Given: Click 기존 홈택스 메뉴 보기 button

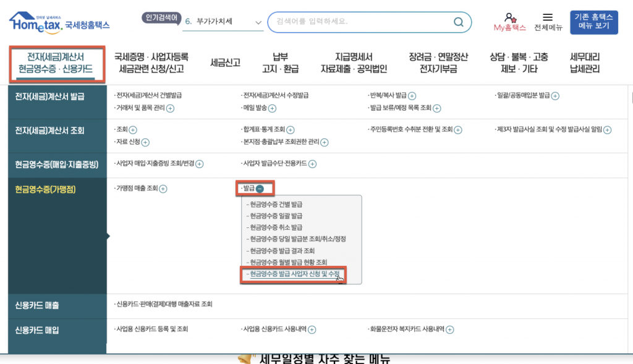Looking at the screenshot, I should [x=594, y=22].
